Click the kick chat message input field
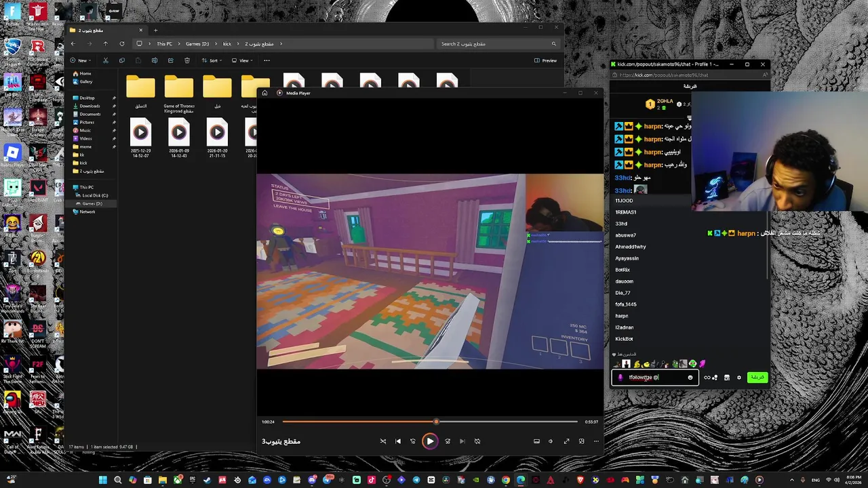868x488 pixels. [654, 378]
